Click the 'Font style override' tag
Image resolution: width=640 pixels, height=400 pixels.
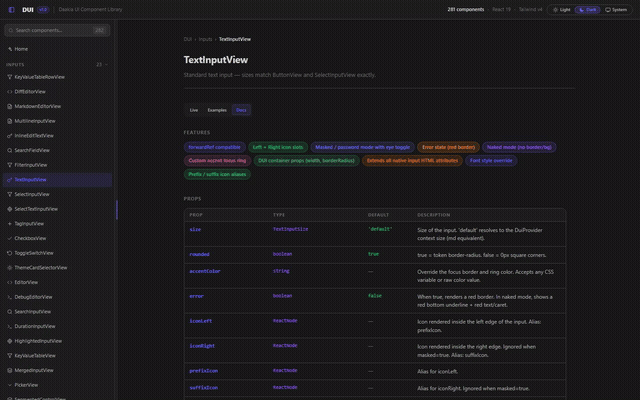(x=491, y=160)
